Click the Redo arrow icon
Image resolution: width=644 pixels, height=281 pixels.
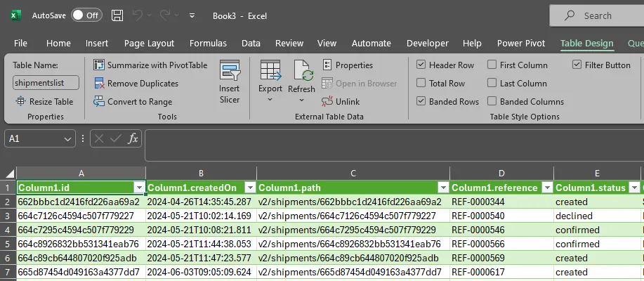(165, 15)
